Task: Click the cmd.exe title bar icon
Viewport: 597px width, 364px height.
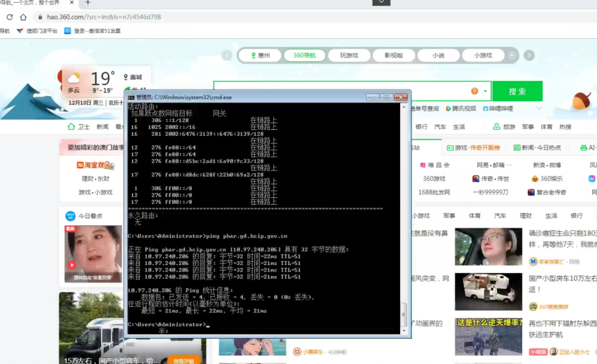Action: pos(131,97)
